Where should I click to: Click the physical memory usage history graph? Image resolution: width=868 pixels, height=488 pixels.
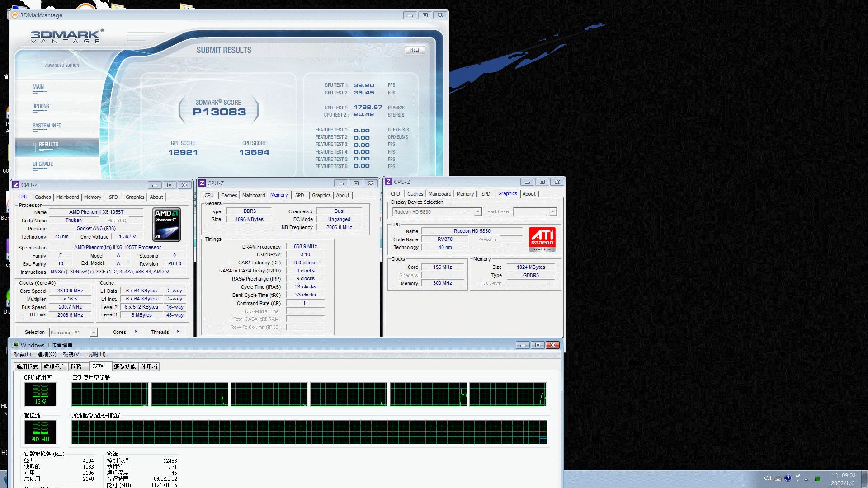coord(309,432)
